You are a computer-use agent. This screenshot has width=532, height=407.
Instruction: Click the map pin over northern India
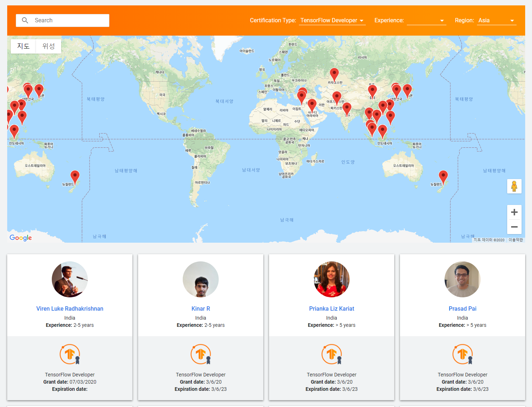tap(347, 108)
